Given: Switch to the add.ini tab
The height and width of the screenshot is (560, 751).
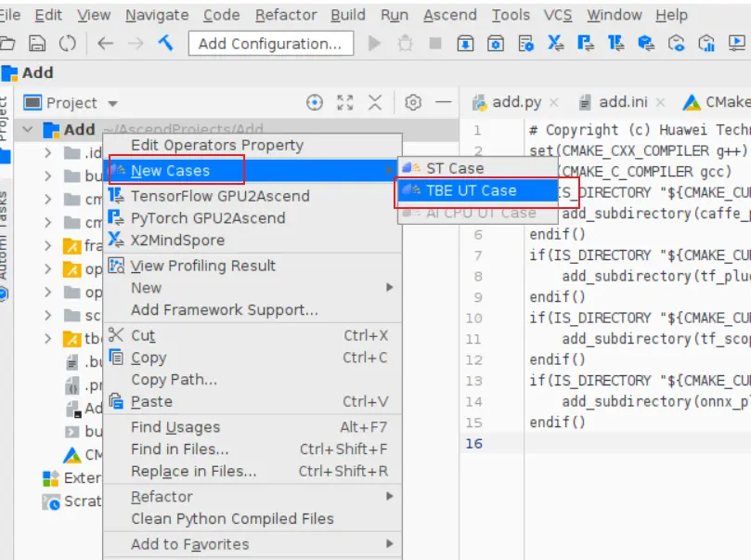Looking at the screenshot, I should tap(622, 102).
